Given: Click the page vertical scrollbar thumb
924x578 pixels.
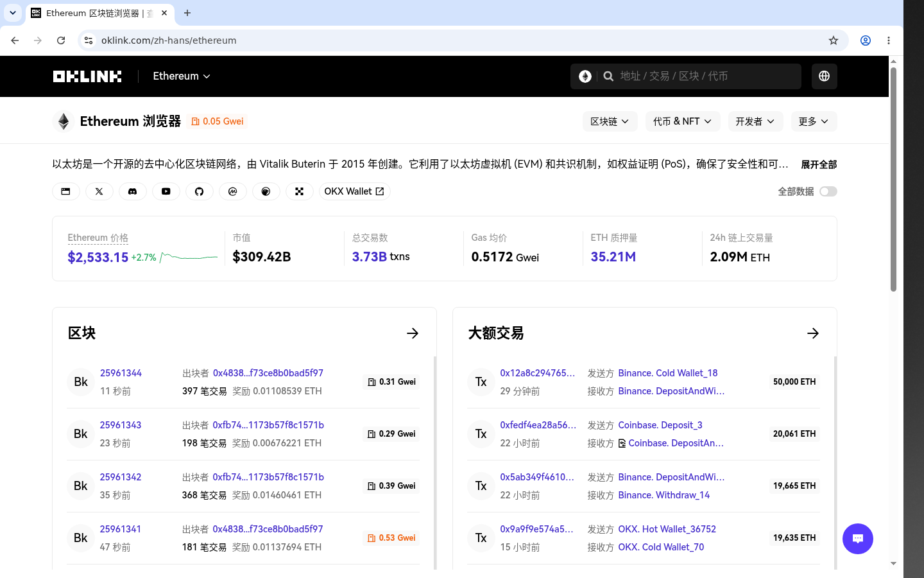Looking at the screenshot, I should tap(893, 180).
